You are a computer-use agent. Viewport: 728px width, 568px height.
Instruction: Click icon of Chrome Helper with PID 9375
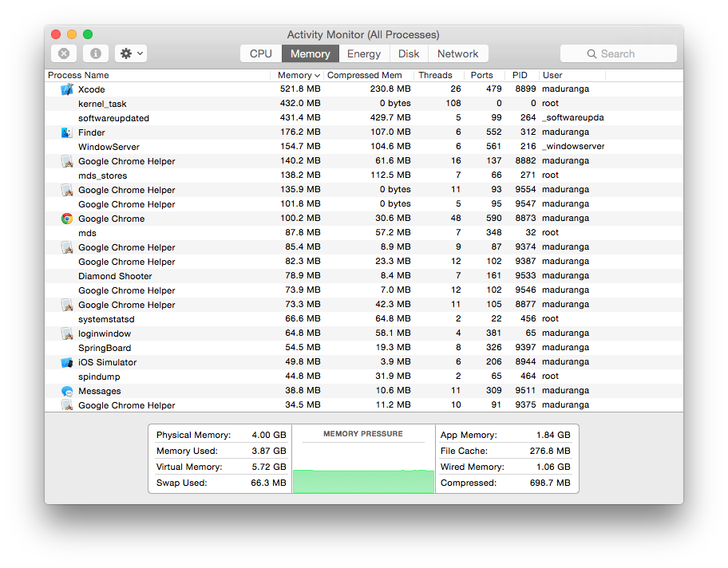67,405
